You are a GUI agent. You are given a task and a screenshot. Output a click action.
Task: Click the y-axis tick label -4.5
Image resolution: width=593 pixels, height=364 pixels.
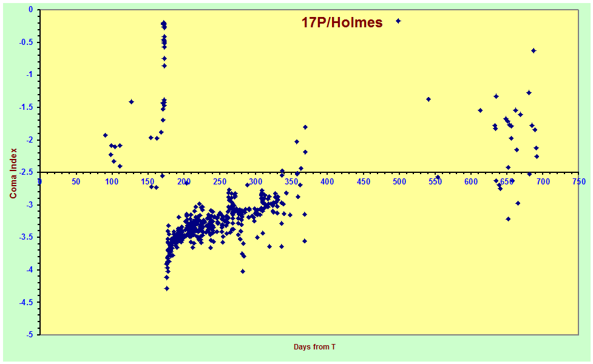coord(25,302)
